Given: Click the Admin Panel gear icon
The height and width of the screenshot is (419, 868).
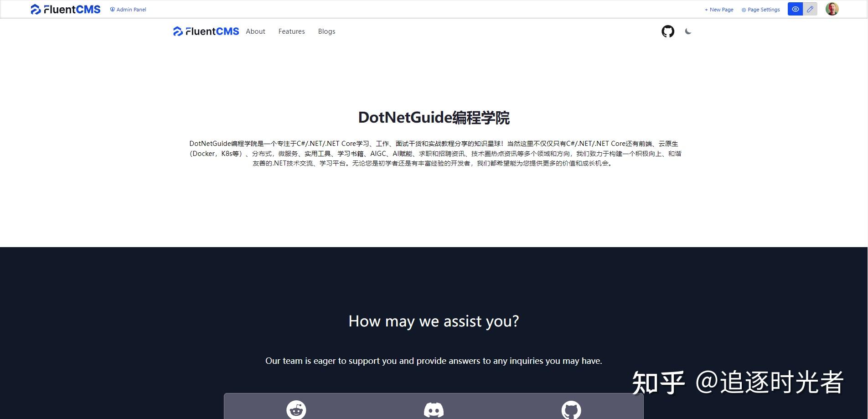Looking at the screenshot, I should 112,9.
